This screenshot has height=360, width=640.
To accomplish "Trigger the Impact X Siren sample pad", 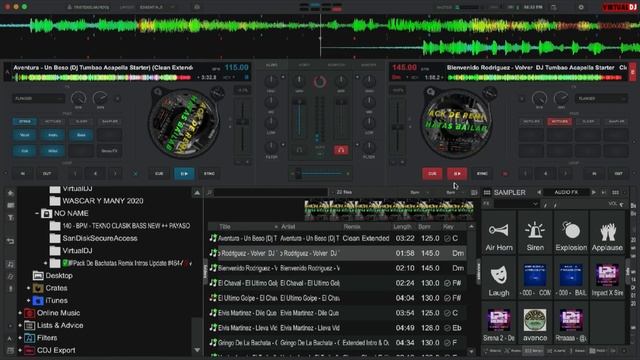I will coord(607,278).
